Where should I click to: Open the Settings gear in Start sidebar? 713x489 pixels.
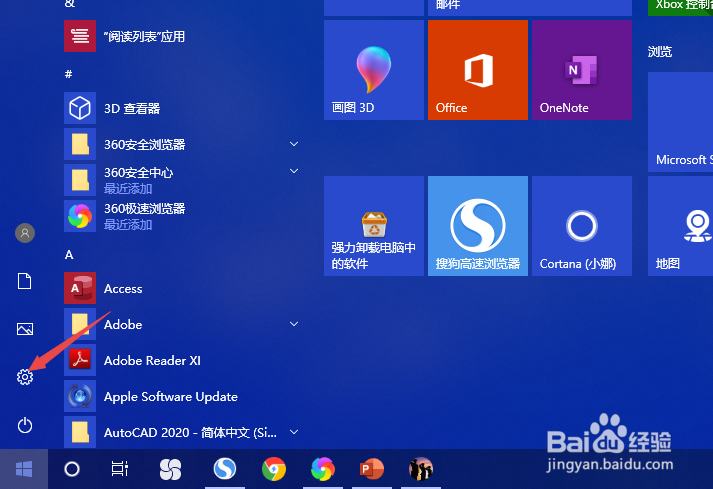(x=25, y=377)
